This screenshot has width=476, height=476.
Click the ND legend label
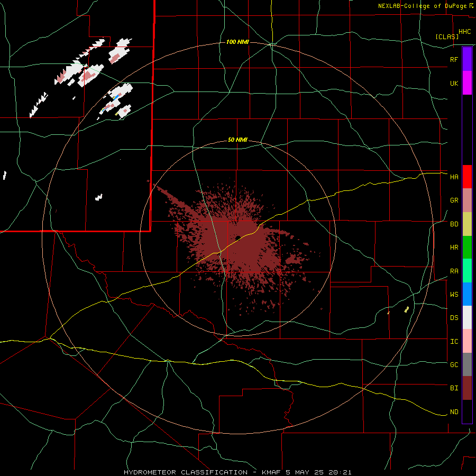[454, 411]
